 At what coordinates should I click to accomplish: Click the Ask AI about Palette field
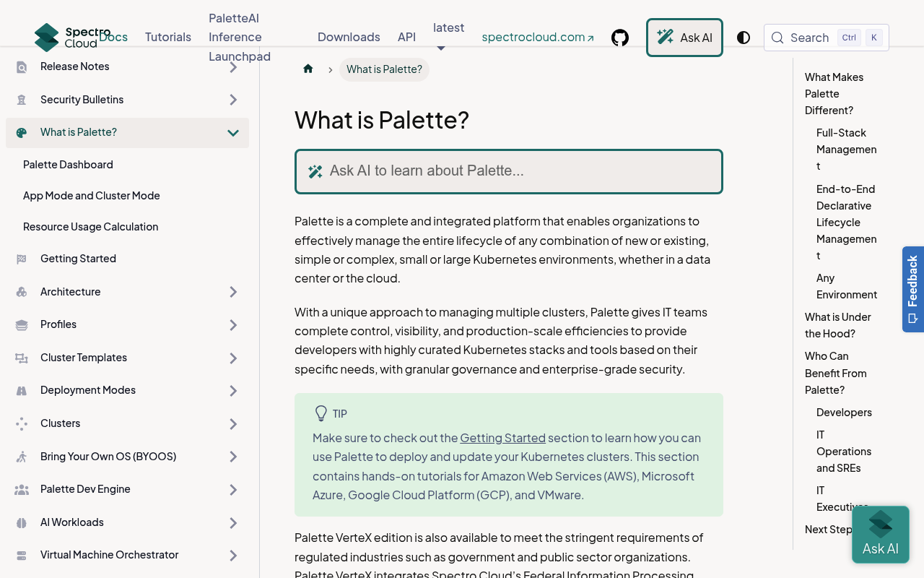pyautogui.click(x=509, y=171)
